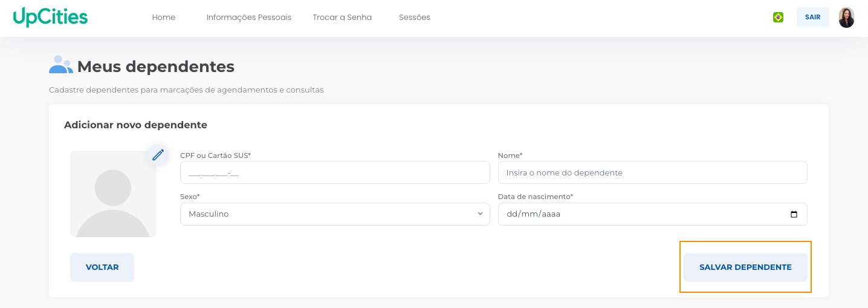
Task: Focus the CPF ou Cartão SUS field
Action: 335,172
